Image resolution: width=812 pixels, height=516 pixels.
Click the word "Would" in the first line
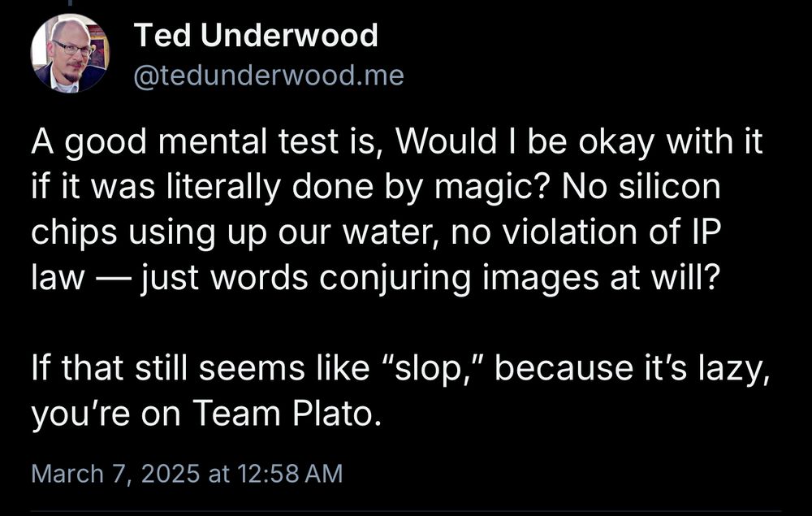coord(458,145)
